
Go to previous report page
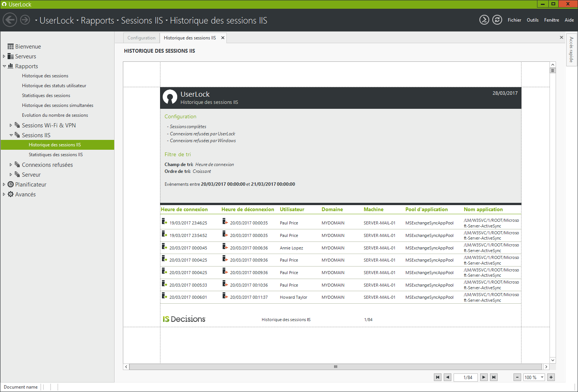pyautogui.click(x=448, y=377)
